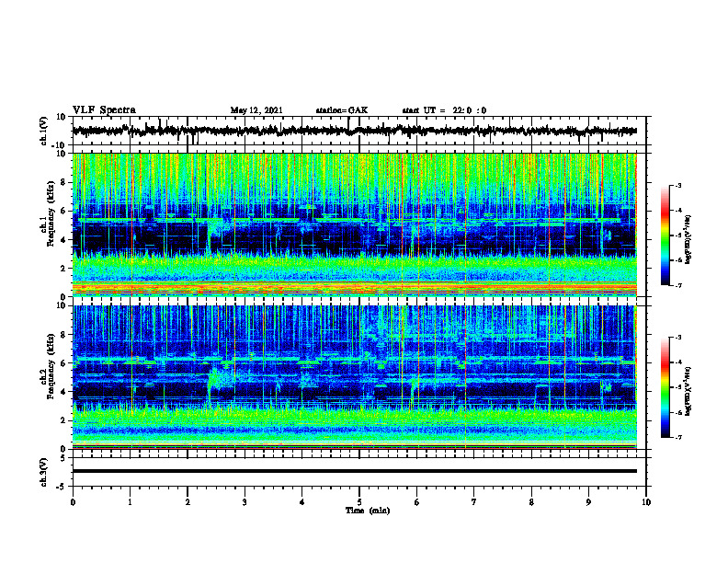Viewport: 728px width, 563px height.
Task: Click the 2 minute tick label on the time axis
Action: tap(188, 502)
